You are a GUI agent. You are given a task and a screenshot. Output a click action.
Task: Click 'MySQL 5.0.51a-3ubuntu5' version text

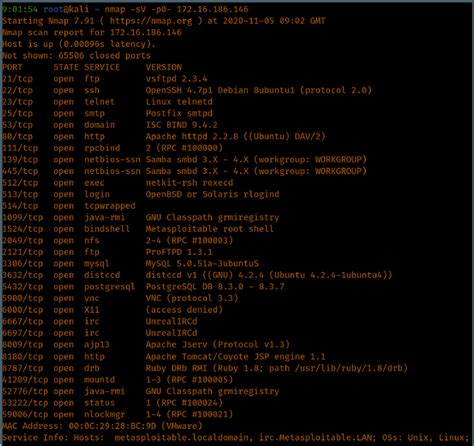tap(202, 264)
